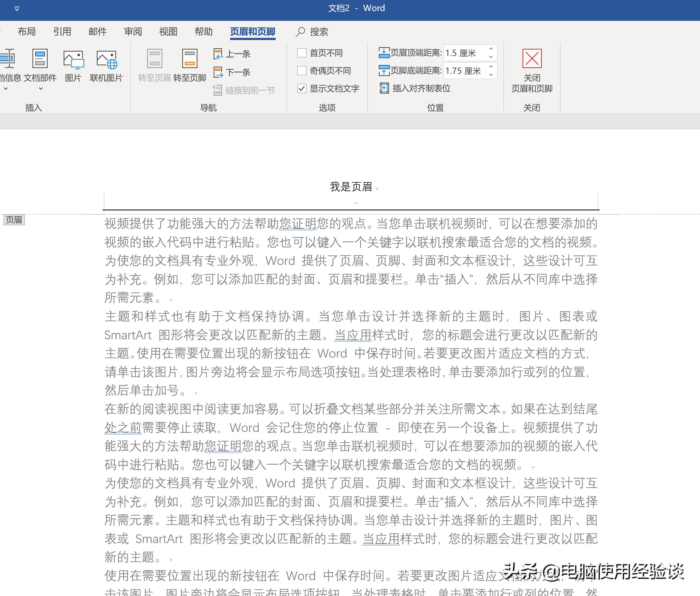Collapse ribbon with top-left chevron
The image size is (700, 596).
pos(17,8)
